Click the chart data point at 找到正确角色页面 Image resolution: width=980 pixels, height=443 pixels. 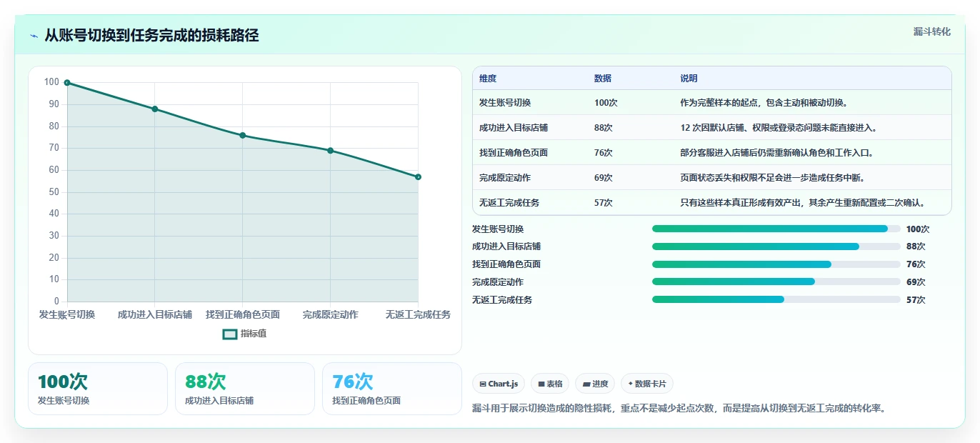pyautogui.click(x=243, y=135)
